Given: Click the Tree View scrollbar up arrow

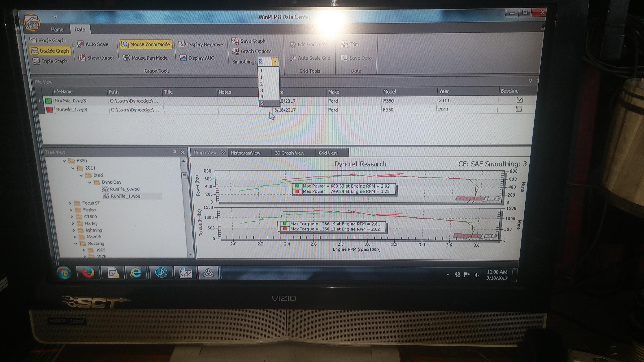Looking at the screenshot, I should pyautogui.click(x=183, y=161).
